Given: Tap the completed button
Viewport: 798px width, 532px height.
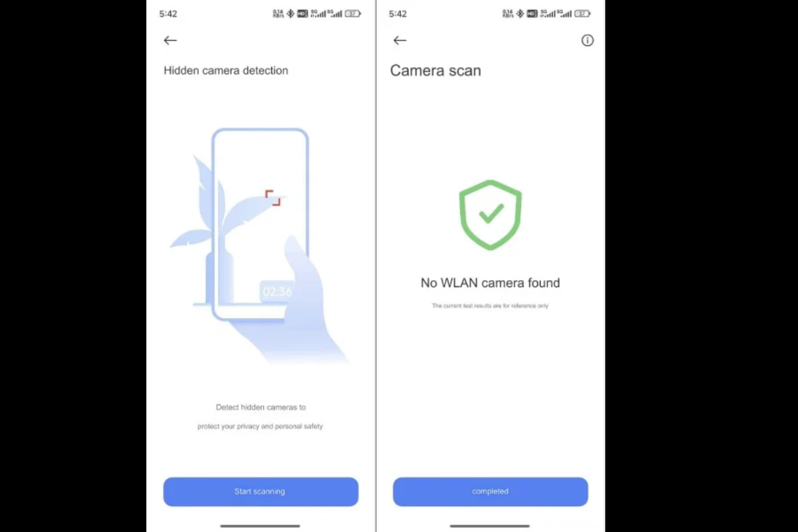Looking at the screenshot, I should click(x=490, y=492).
